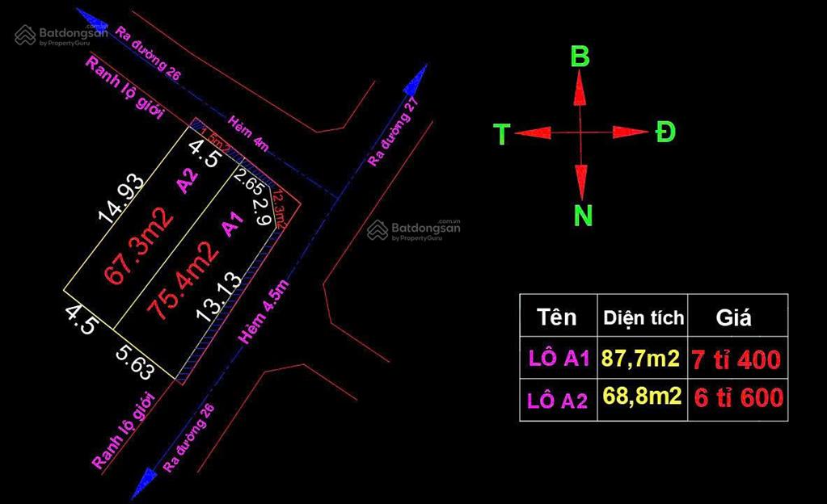The height and width of the screenshot is (504, 827).
Task: Click the upper "Ra đường 26" label
Action: tap(147, 53)
